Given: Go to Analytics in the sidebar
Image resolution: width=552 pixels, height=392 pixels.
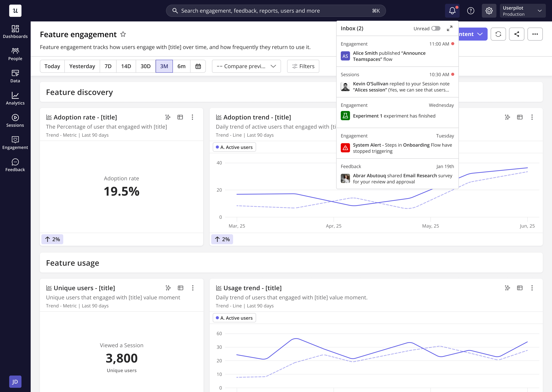Looking at the screenshot, I should 15,98.
